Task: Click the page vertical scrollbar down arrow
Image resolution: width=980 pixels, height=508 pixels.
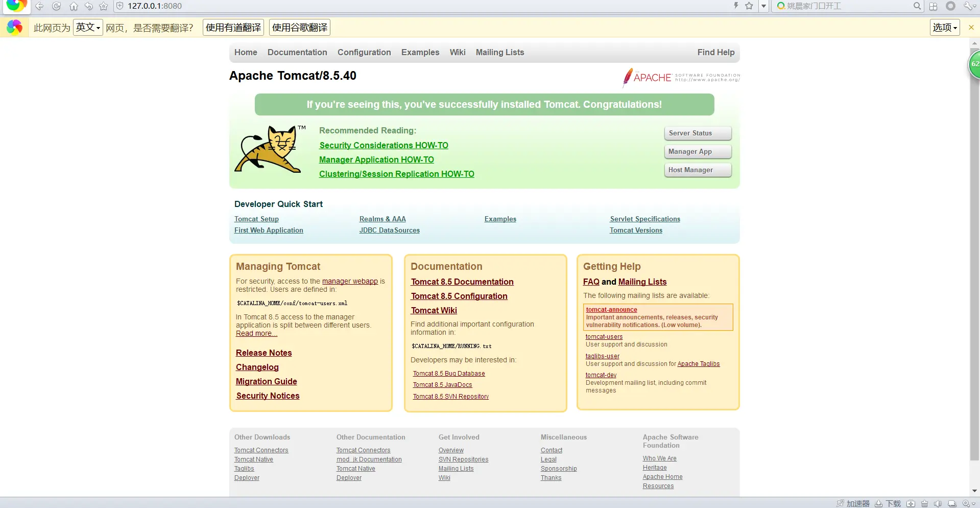Action: 975,491
